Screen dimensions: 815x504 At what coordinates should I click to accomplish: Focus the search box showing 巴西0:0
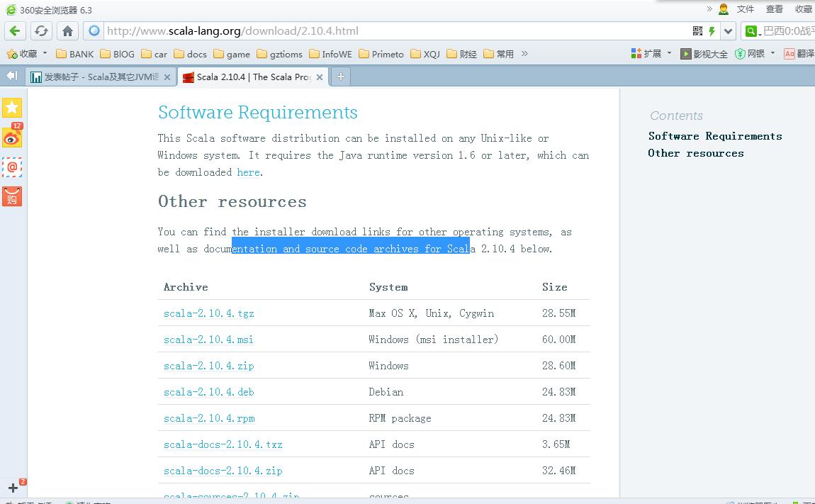pos(789,31)
